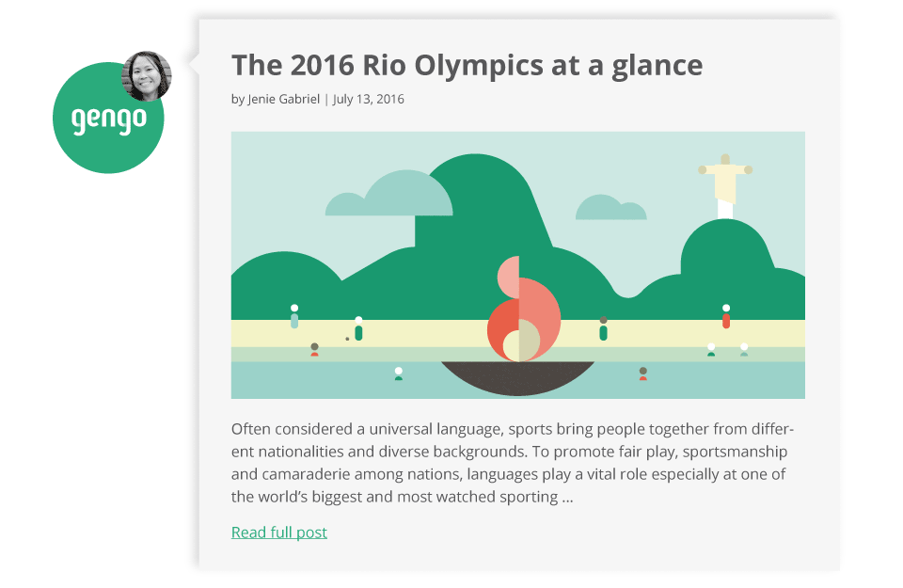Click the Christ the Redeemer statue illustration

tap(725, 185)
